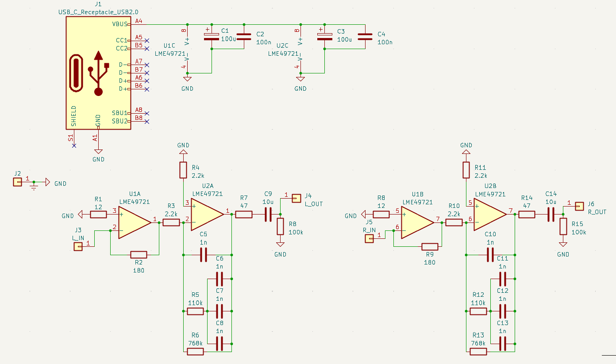The height and width of the screenshot is (364, 616).
Task: Click the 'L_OUT' connector label
Action: [x=314, y=204]
